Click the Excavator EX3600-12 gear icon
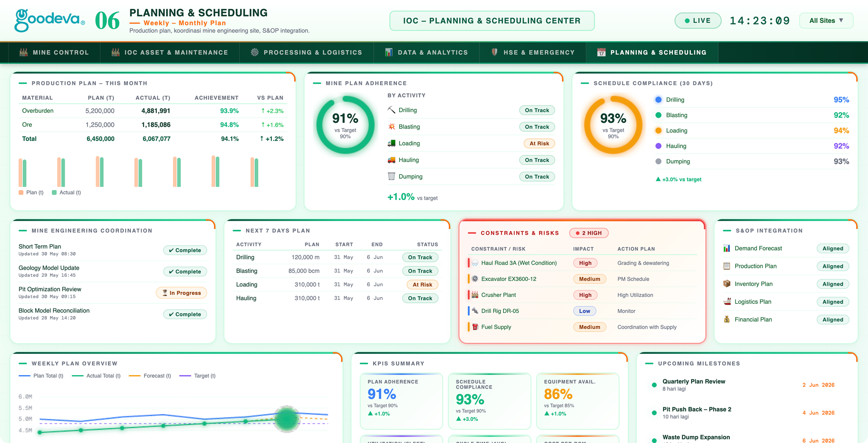 pos(475,279)
